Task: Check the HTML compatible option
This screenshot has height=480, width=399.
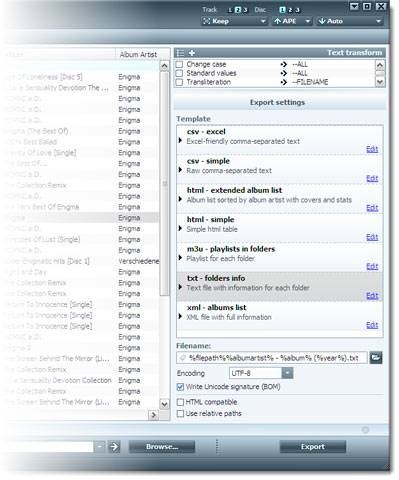Action: coord(180,402)
